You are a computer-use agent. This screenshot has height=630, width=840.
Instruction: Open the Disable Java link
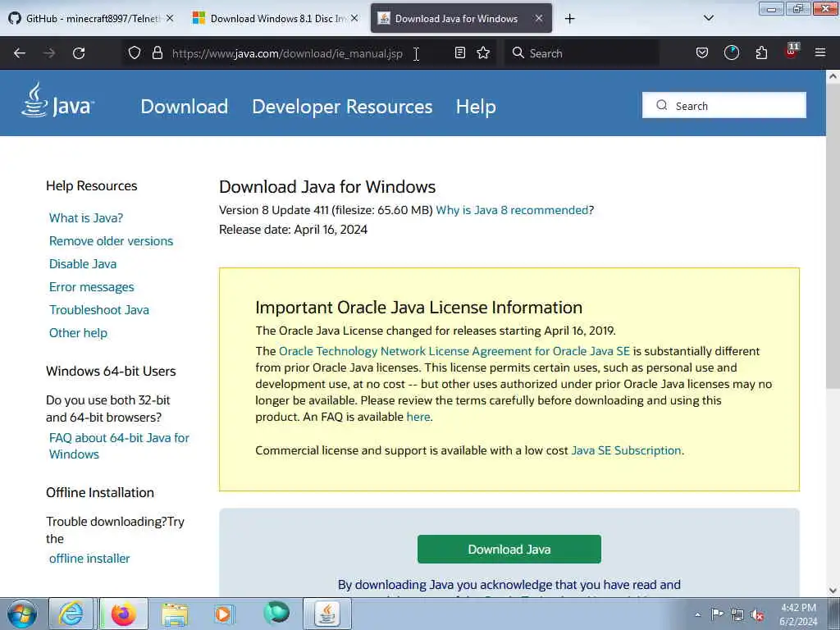83,264
